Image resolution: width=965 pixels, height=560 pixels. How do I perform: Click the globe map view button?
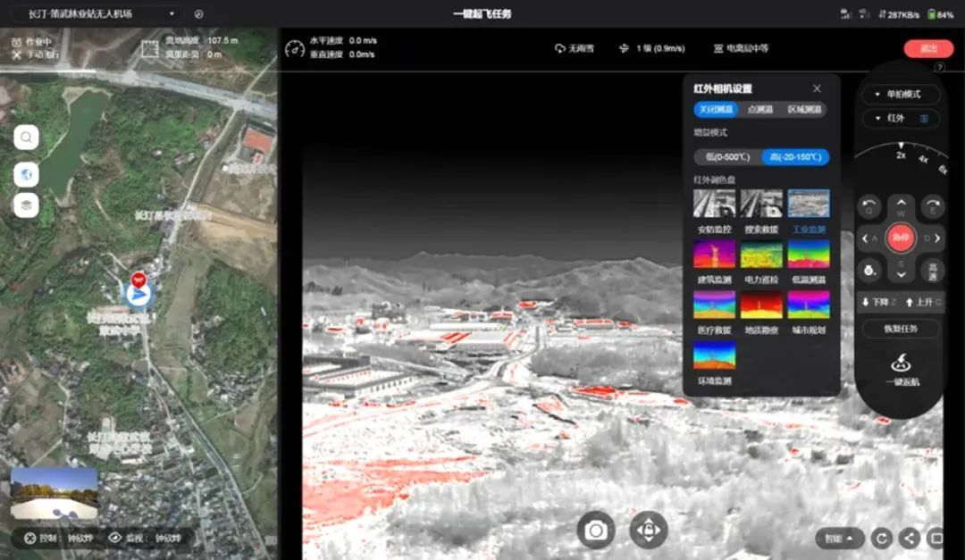click(27, 175)
